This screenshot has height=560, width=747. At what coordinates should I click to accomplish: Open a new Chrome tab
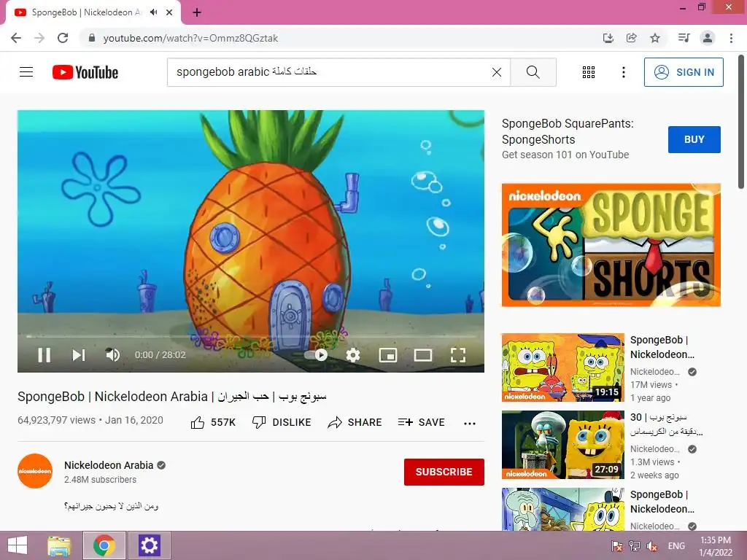tap(197, 13)
